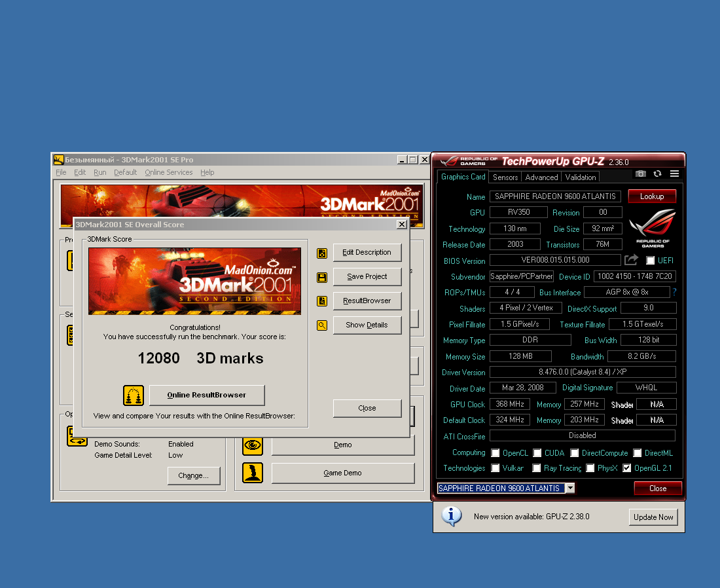Click the Edit Description button

(367, 252)
